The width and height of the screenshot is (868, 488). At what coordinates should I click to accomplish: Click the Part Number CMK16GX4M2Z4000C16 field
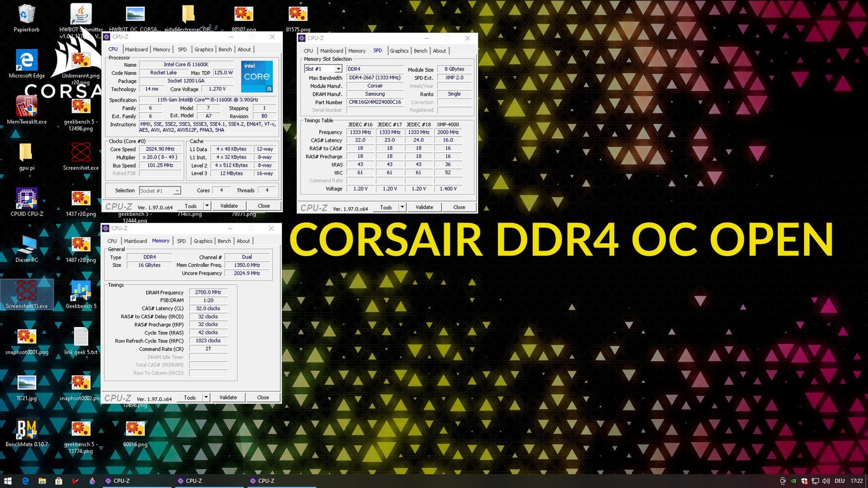375,102
